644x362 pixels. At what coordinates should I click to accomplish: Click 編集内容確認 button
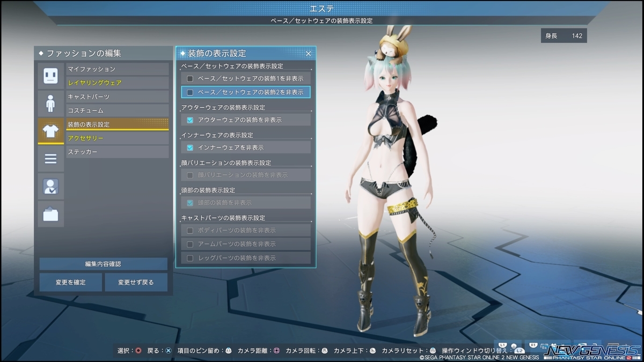click(103, 264)
